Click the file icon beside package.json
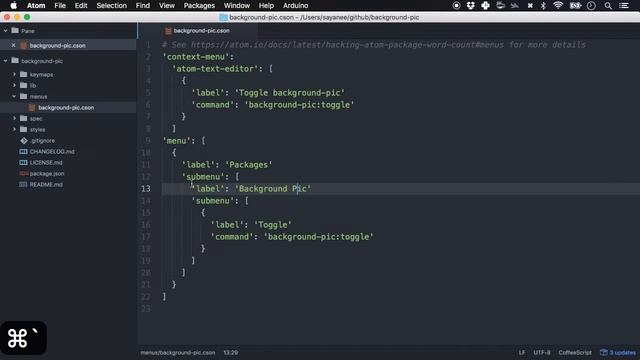Viewport: 640px width, 360px height. (24, 173)
